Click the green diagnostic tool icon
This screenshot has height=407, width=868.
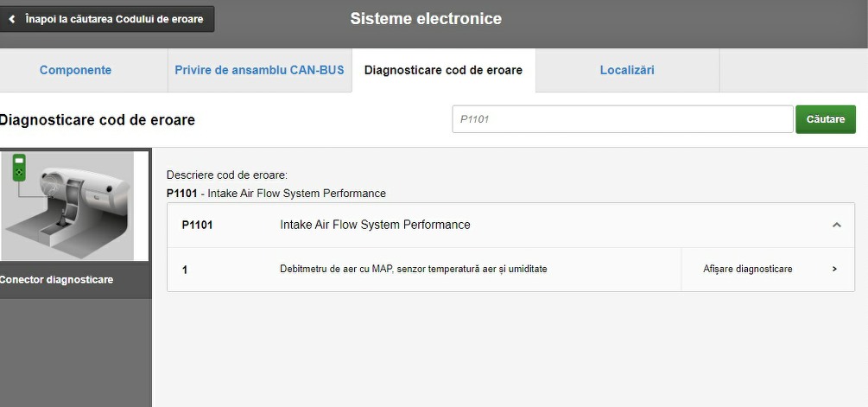(x=19, y=167)
